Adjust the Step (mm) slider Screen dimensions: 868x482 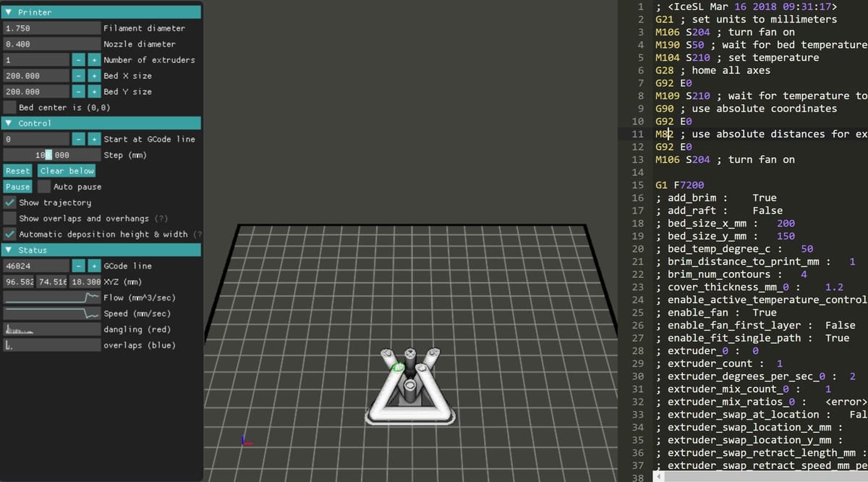tap(51, 155)
